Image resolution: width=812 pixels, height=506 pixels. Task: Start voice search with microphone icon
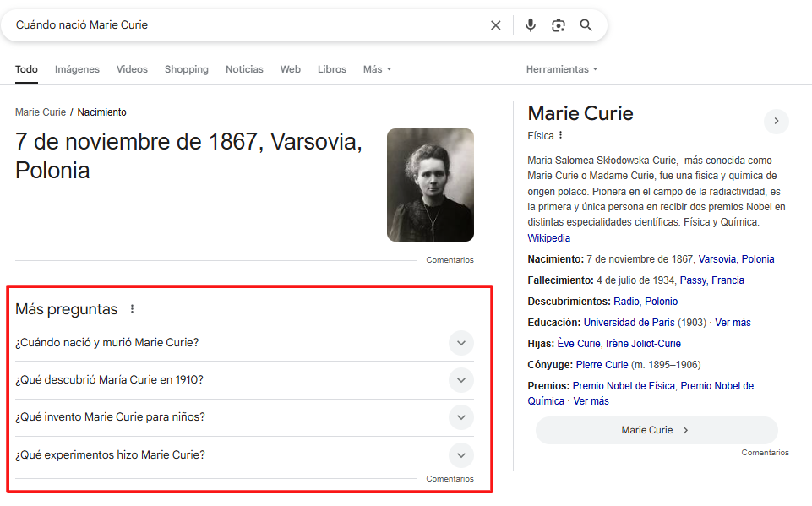pos(531,25)
